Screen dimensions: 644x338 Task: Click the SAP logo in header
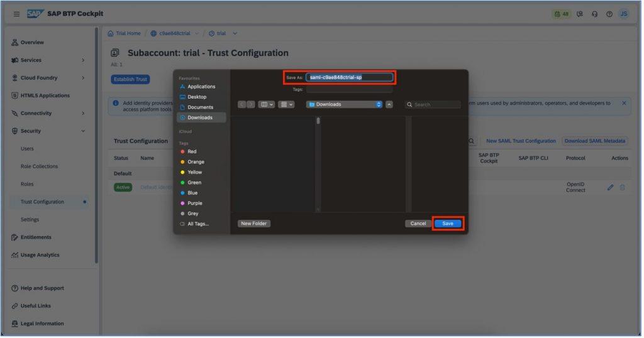35,14
